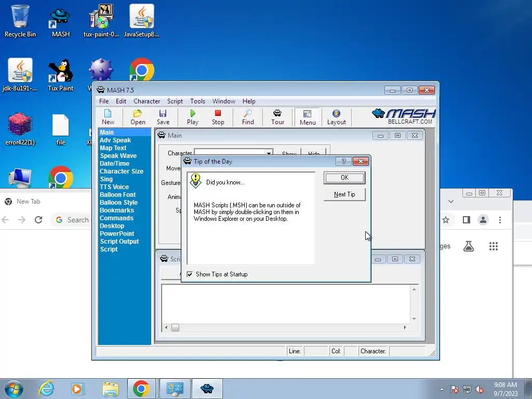This screenshot has width=532, height=399.
Task: Open the Character menu
Action: pyautogui.click(x=147, y=101)
